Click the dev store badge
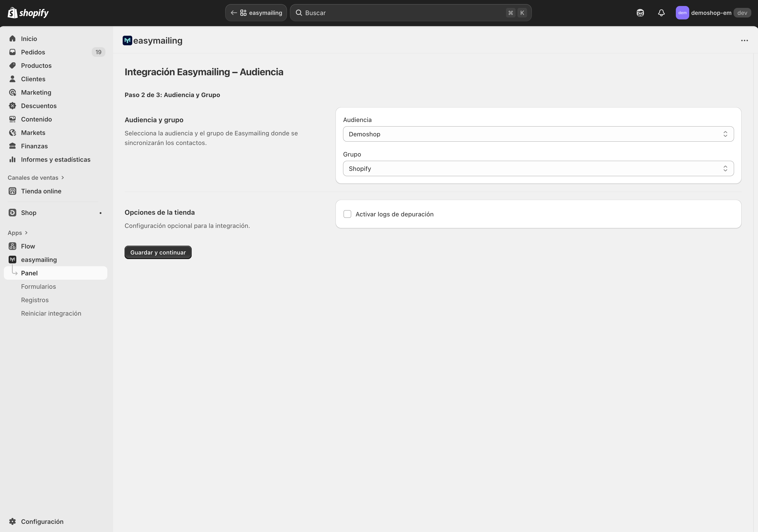The height and width of the screenshot is (532, 758). (x=742, y=13)
